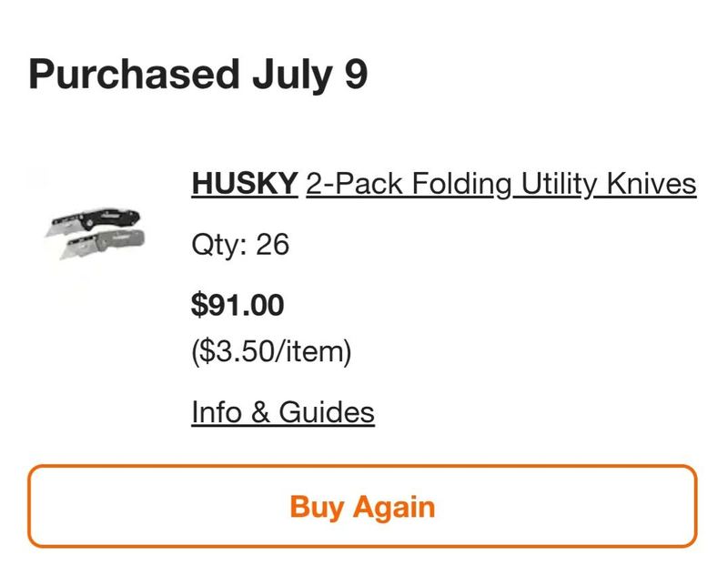The height and width of the screenshot is (576, 728).
Task: Click the word Knives in the product title
Action: click(x=652, y=184)
